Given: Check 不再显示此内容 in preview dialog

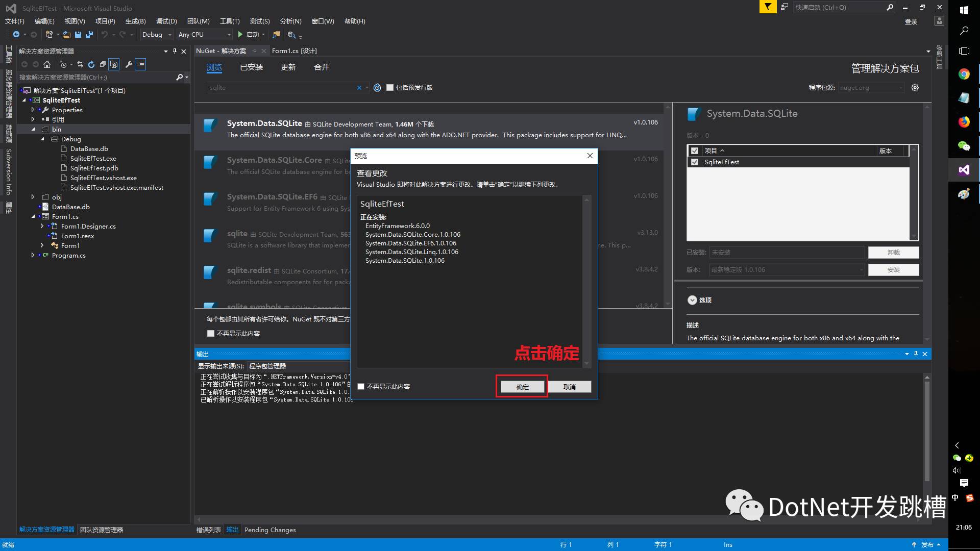Looking at the screenshot, I should (361, 387).
